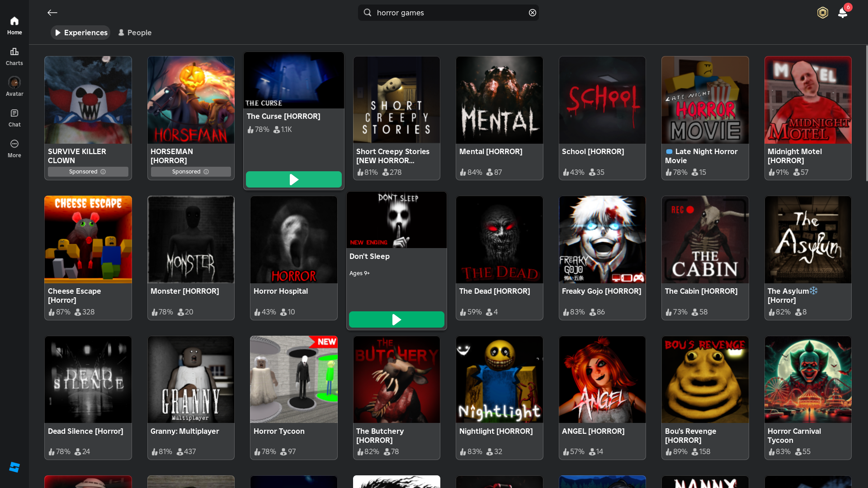The image size is (868, 488).
Task: Open the Granny: Multiplayer title link
Action: 184,431
